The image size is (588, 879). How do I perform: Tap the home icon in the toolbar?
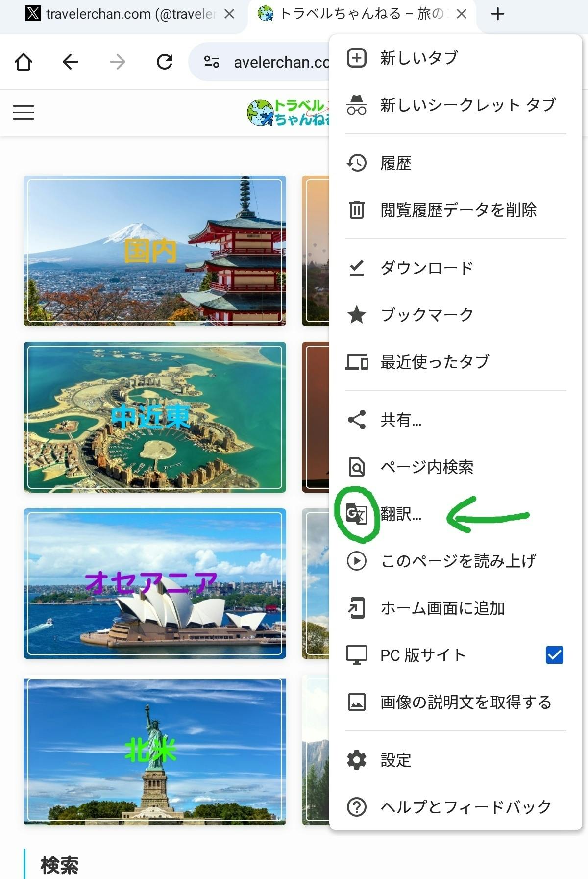click(24, 62)
